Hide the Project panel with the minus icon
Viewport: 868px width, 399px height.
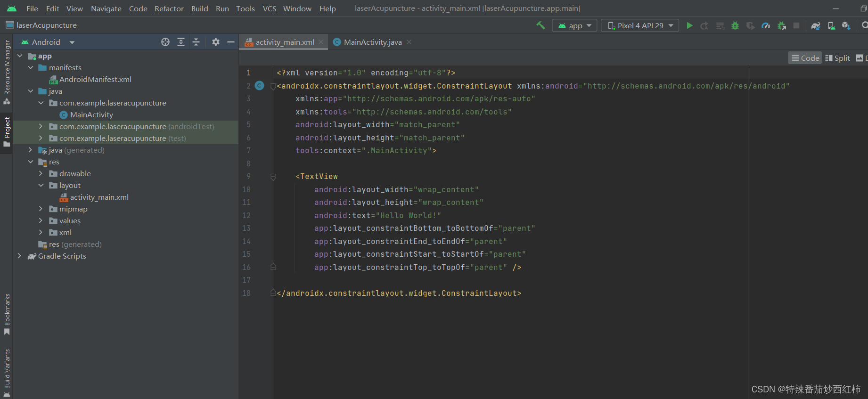pyautogui.click(x=231, y=42)
